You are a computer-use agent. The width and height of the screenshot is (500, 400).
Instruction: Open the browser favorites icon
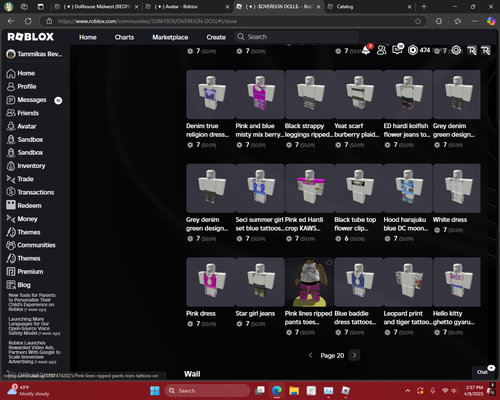[x=457, y=21]
